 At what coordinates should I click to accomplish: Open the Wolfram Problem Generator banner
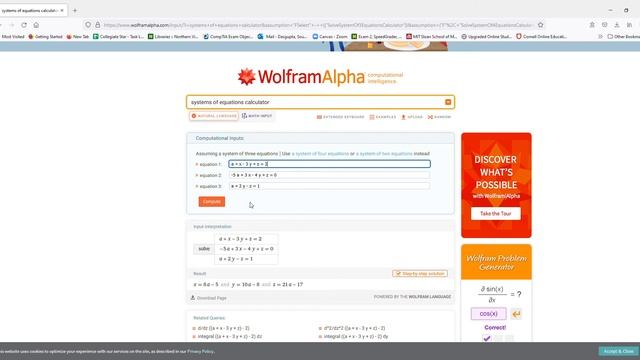[496, 262]
